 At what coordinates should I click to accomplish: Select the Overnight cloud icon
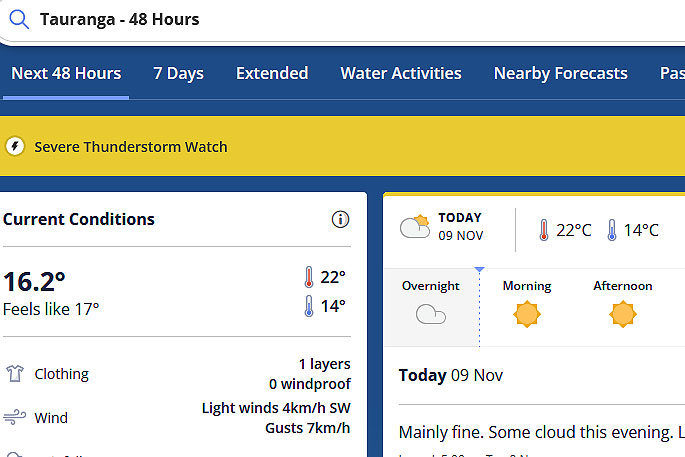point(431,314)
